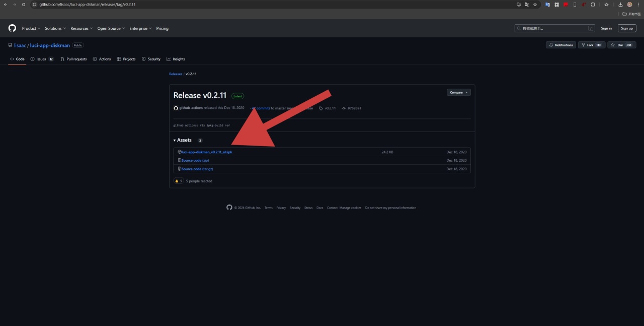This screenshot has height=326, width=644.
Task: Open the lisaac owner link
Action: pos(20,45)
